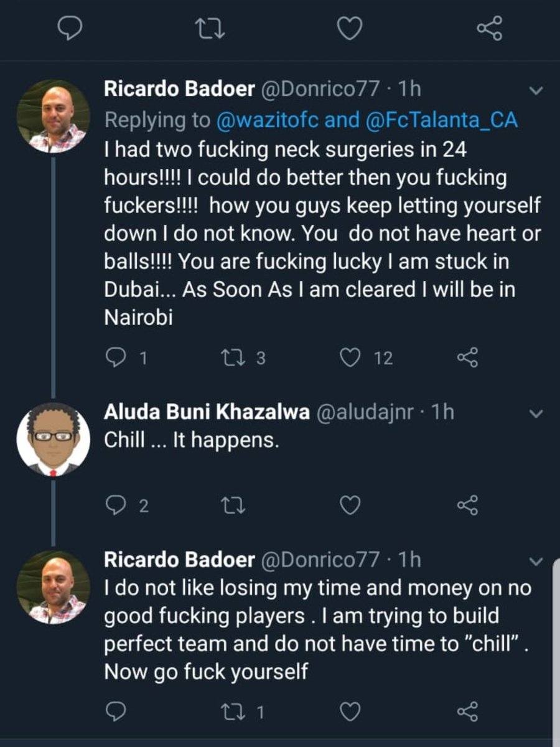Open options chevron on the neck surgeries tweet
This screenshot has width=560, height=747.
536,91
